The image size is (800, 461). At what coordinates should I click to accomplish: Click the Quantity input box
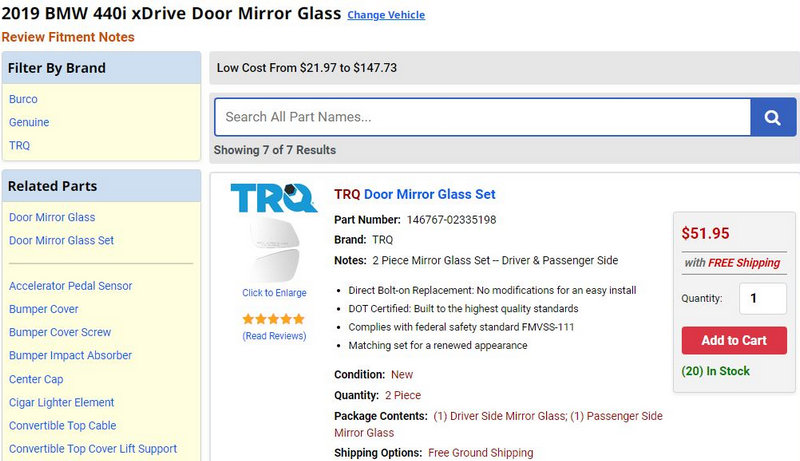click(x=762, y=298)
